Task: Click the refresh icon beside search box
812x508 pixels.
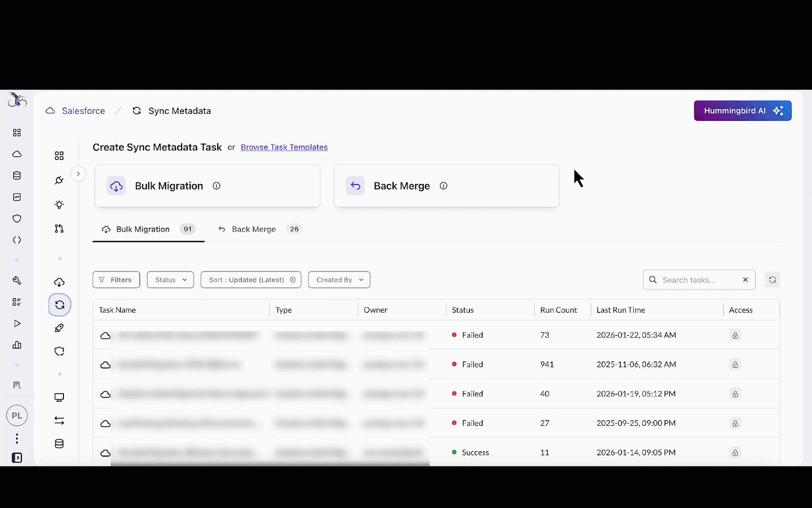Action: tap(772, 280)
